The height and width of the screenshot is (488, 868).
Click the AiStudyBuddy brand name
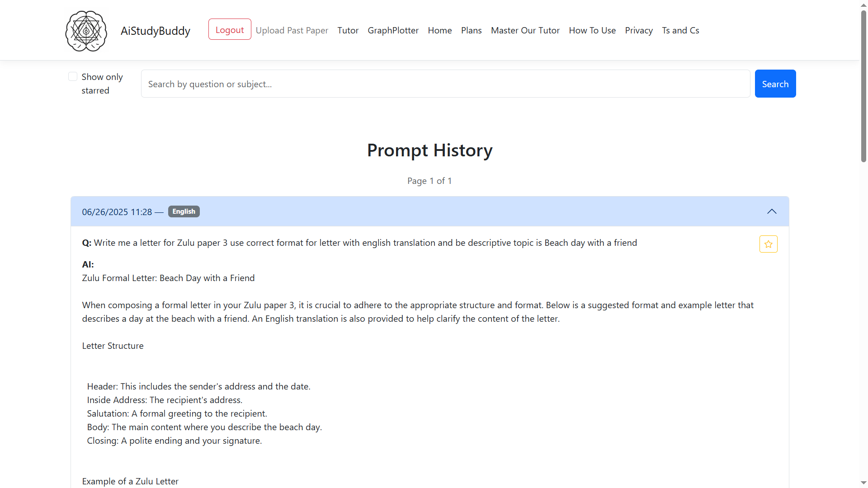(x=155, y=31)
